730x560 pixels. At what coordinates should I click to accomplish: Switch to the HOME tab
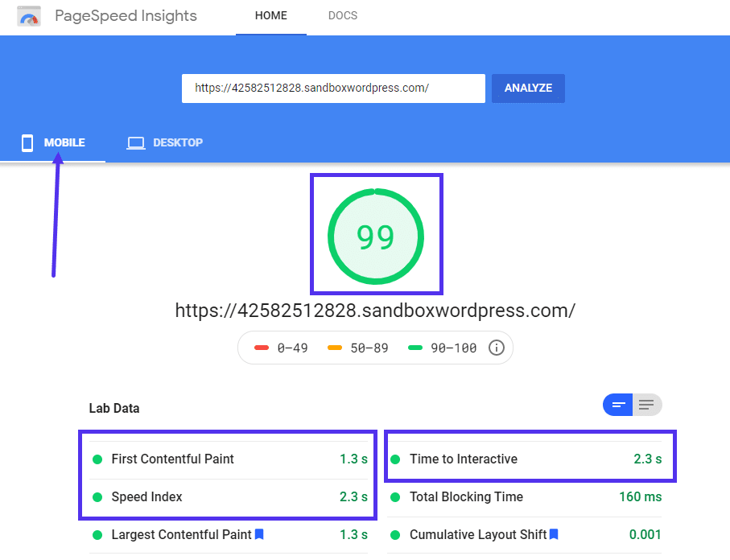(270, 15)
